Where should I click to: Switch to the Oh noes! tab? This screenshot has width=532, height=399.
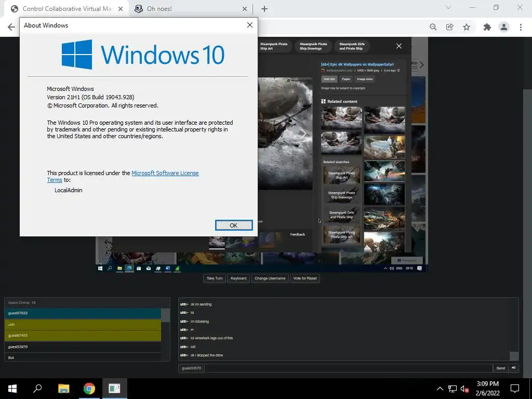190,9
